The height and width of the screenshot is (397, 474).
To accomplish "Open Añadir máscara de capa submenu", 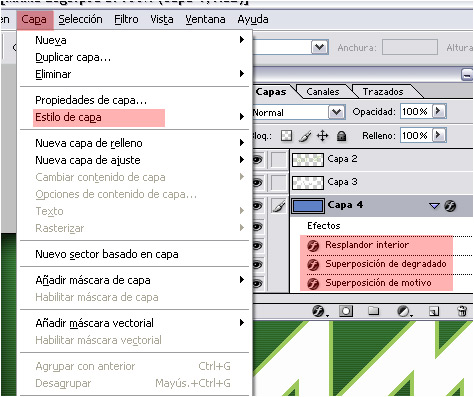I will pos(135,280).
